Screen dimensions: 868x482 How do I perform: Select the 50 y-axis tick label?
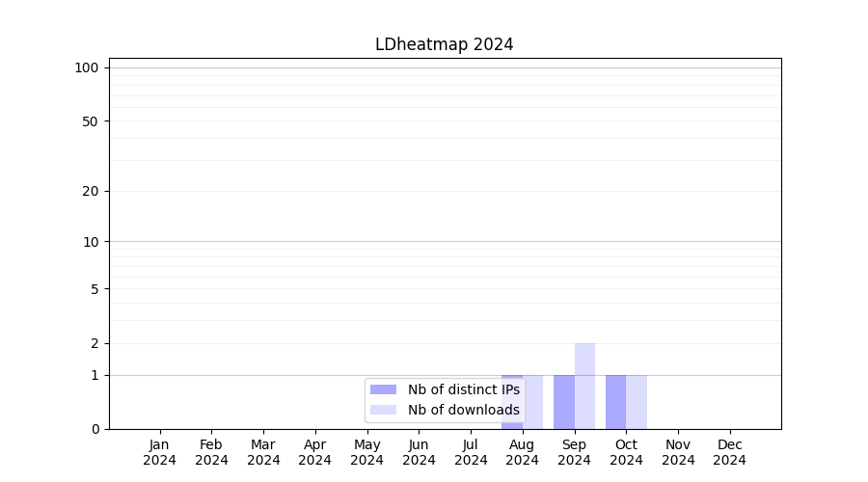(x=90, y=121)
